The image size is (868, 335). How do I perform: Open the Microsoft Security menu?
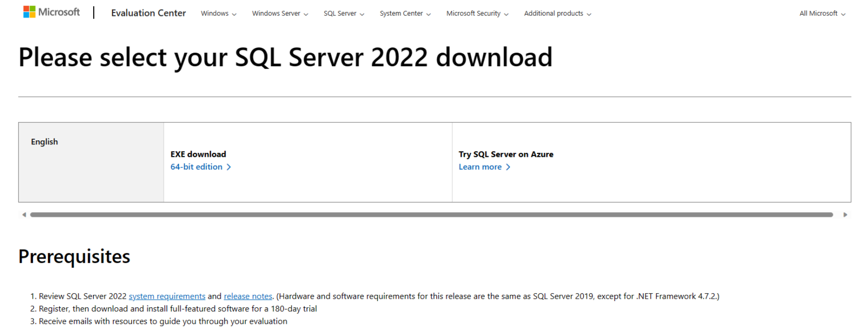point(478,14)
